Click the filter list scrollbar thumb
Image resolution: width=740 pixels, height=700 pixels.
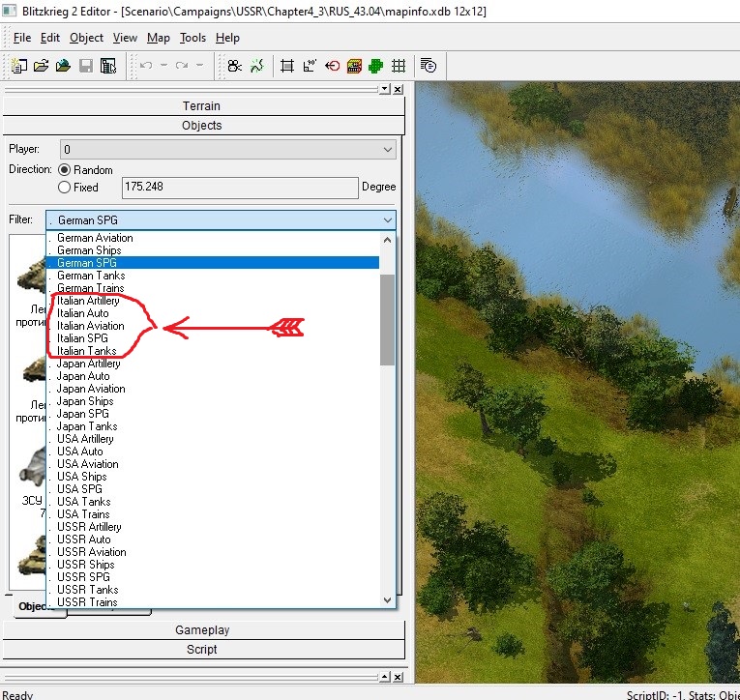(x=388, y=320)
